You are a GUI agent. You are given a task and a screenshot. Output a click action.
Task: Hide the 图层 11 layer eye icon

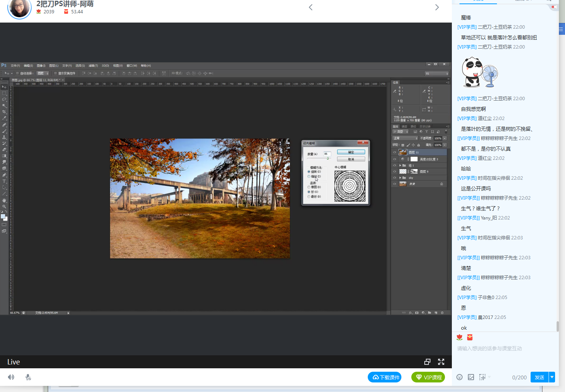click(x=395, y=152)
